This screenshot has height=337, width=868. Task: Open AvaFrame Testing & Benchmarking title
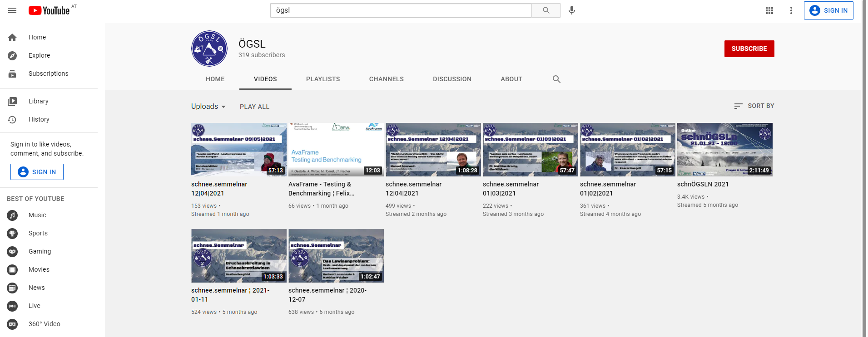click(321, 189)
